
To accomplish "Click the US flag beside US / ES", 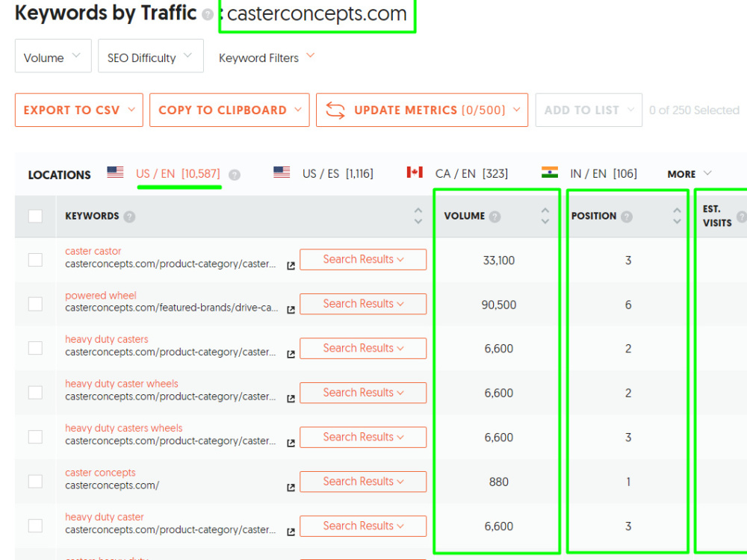I will (x=282, y=172).
